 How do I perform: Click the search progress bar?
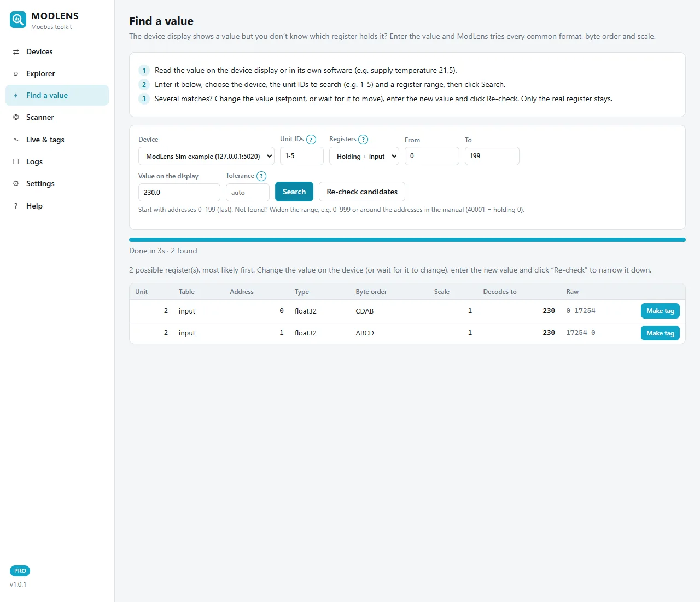point(407,240)
